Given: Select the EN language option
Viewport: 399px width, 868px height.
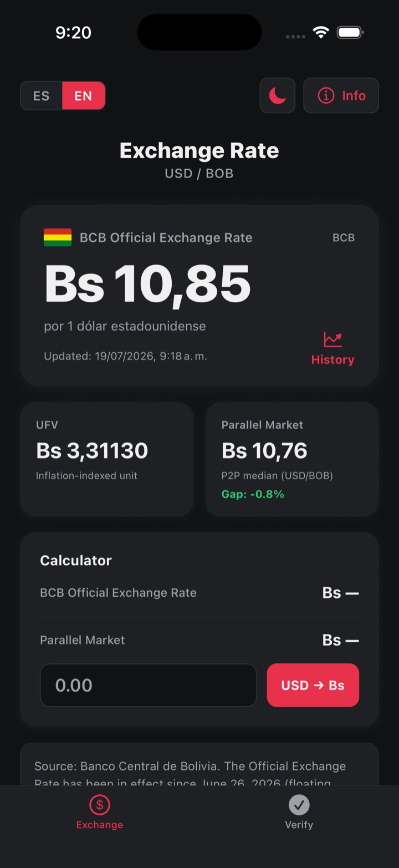Looking at the screenshot, I should [84, 96].
